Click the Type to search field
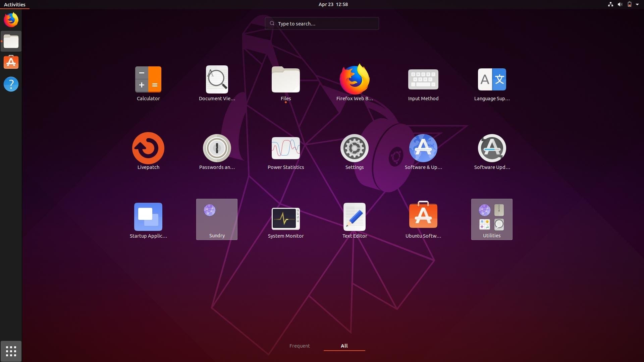This screenshot has width=644, height=362. coord(322,23)
